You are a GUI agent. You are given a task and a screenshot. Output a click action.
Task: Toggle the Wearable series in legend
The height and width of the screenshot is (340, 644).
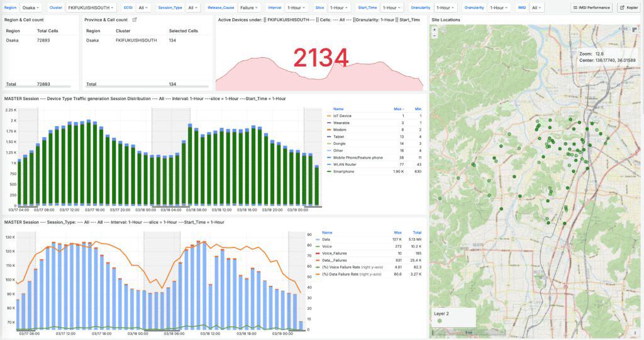(341, 123)
